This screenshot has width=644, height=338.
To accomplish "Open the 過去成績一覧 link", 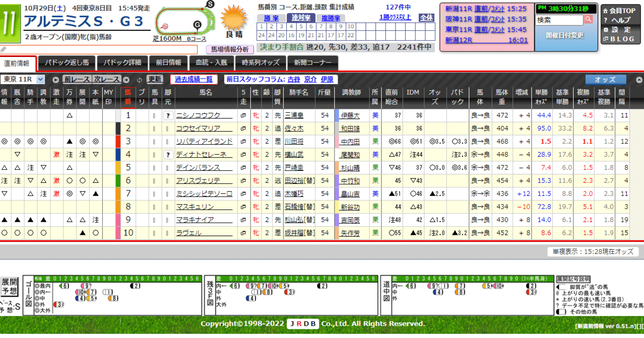I will point(194,79).
